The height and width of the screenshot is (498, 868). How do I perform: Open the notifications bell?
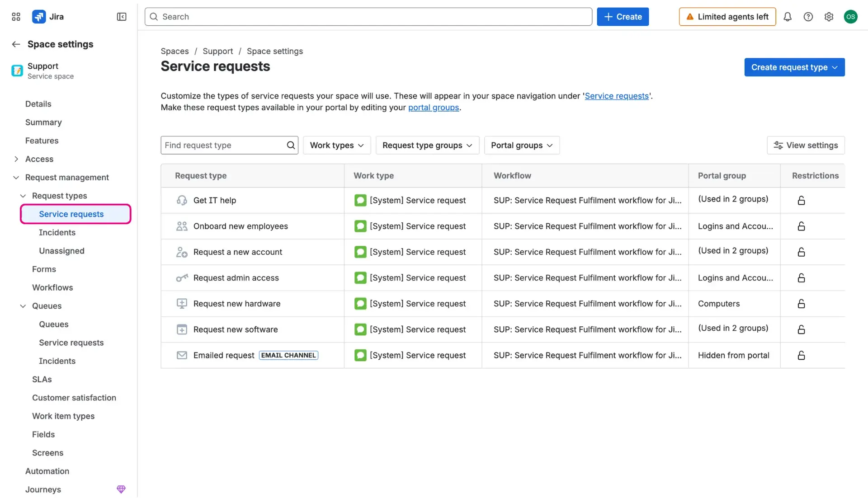pos(788,16)
